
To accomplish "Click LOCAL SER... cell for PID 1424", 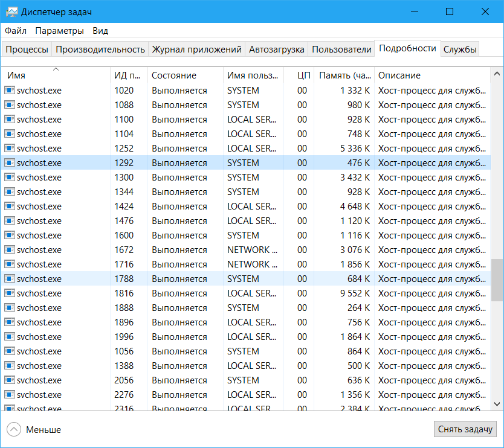I will click(x=251, y=206).
